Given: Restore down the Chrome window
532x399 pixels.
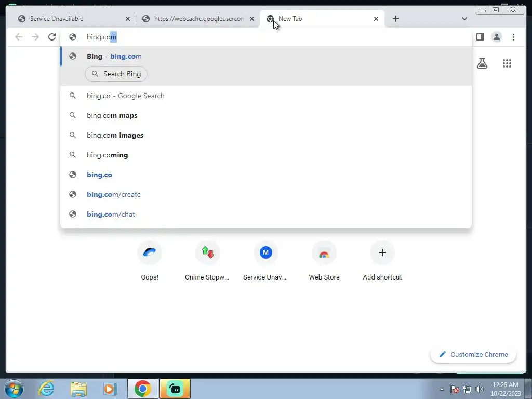Looking at the screenshot, I should 496,10.
